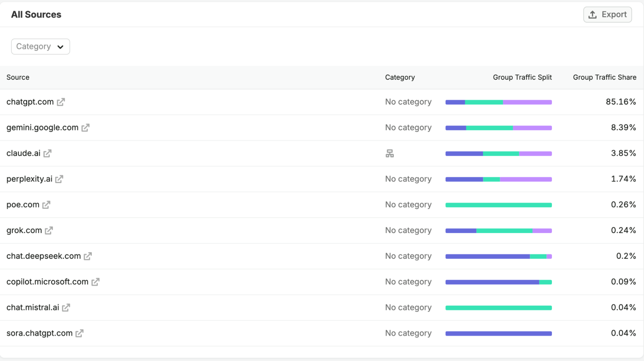Viewport: 644px width, 361px height.
Task: Open the sora.chatgpt.com source link
Action: pos(40,333)
